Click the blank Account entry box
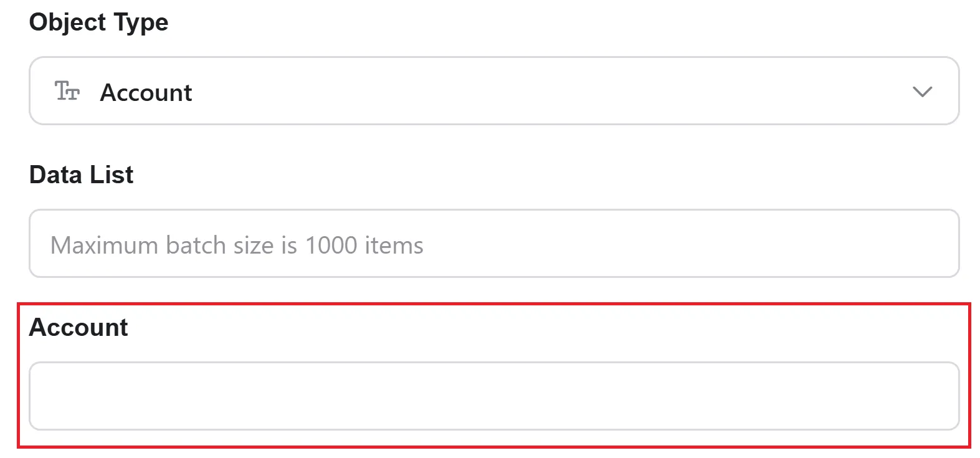 click(494, 396)
